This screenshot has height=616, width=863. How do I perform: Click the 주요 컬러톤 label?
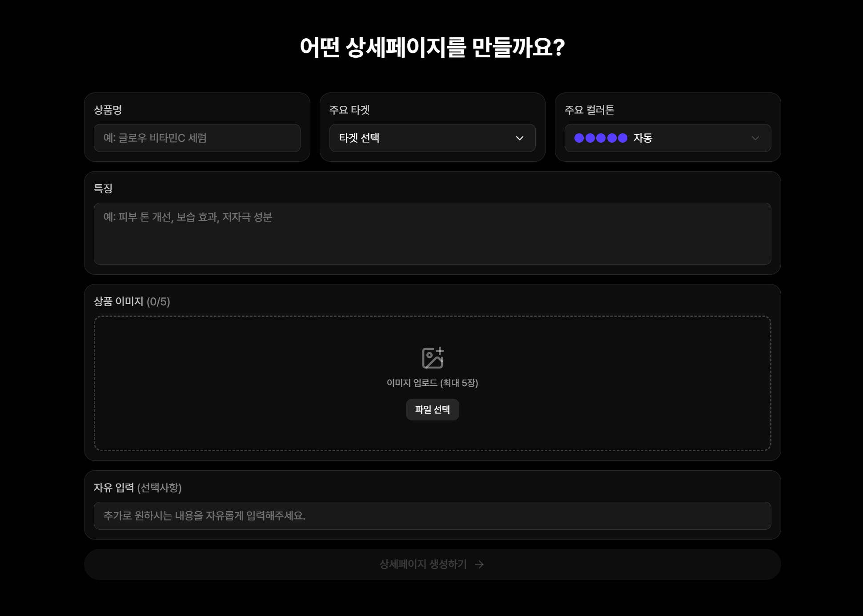[589, 110]
